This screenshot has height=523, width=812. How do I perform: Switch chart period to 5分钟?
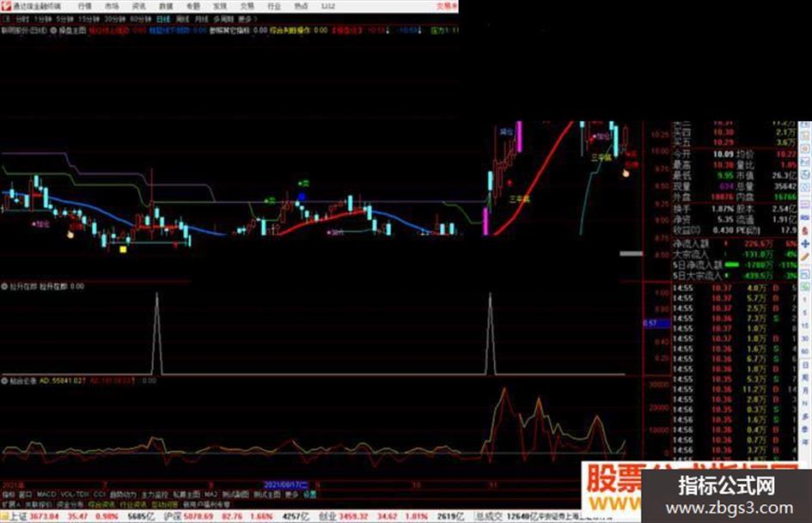tap(64, 19)
